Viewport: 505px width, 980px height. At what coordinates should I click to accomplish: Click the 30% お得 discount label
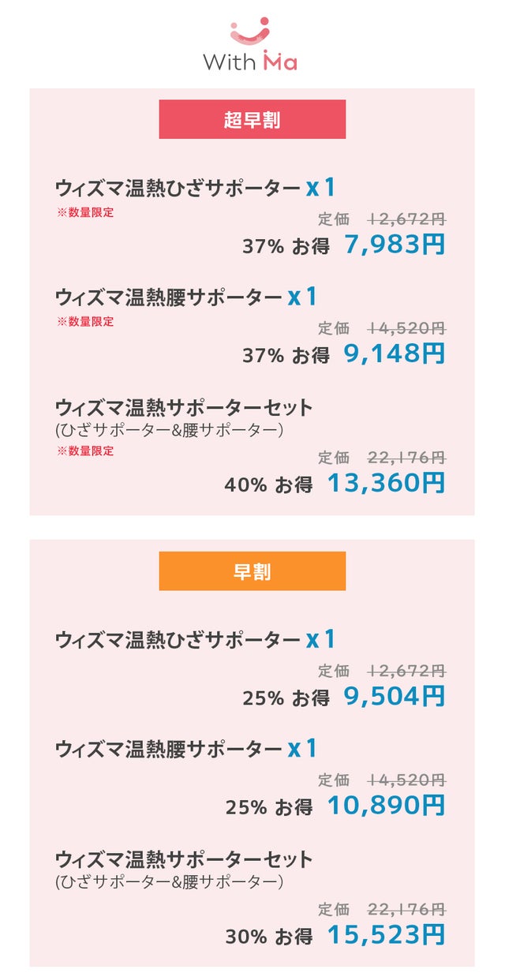[268, 937]
